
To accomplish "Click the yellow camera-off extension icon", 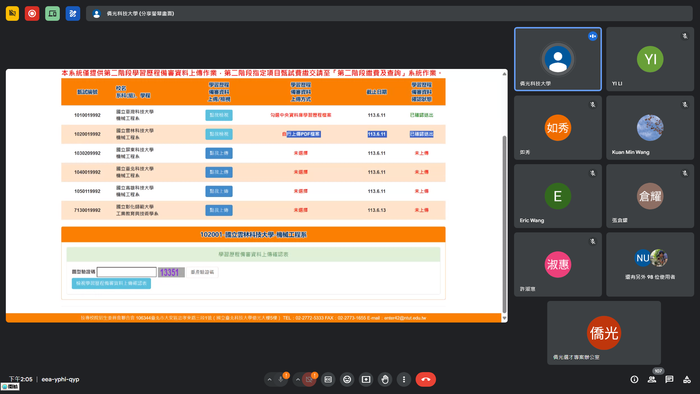I will tap(12, 13).
